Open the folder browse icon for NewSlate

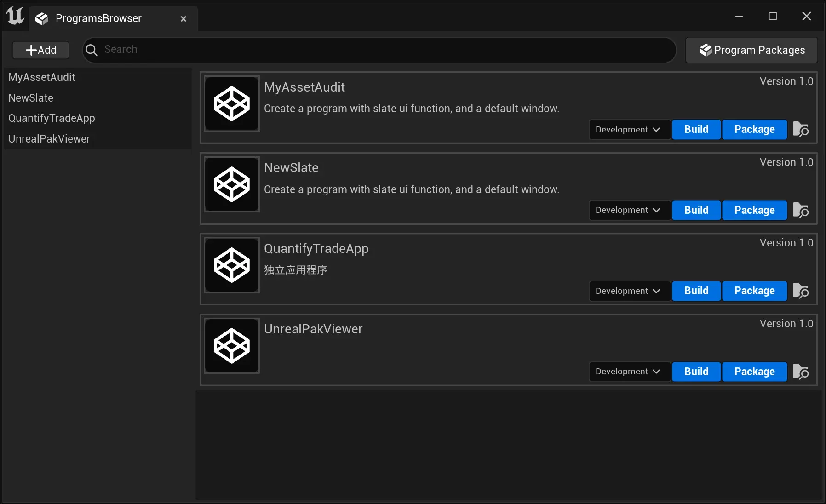(800, 211)
